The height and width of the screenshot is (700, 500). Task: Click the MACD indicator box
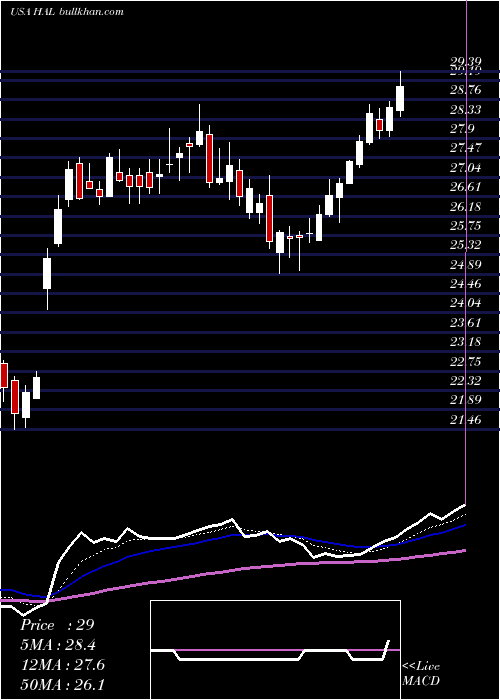[275, 650]
